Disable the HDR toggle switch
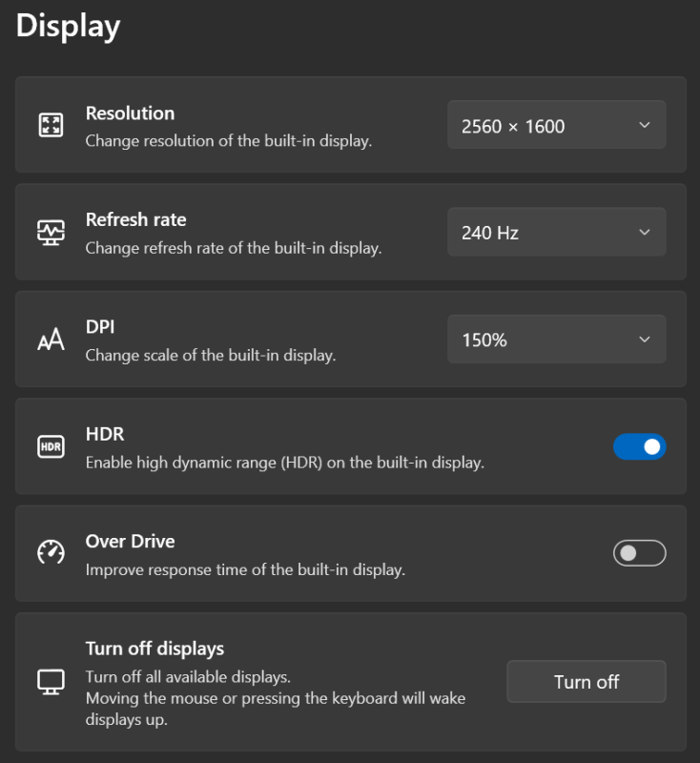Viewport: 700px width, 763px height. (x=639, y=446)
